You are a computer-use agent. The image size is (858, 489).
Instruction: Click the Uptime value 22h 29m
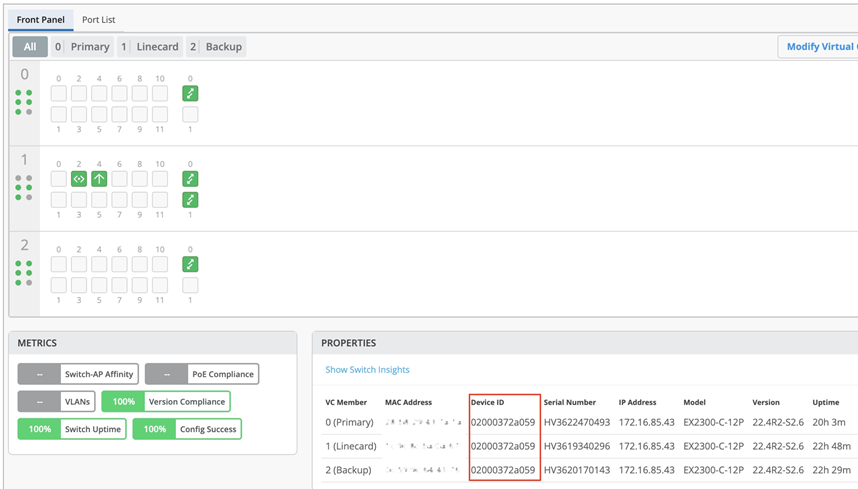click(832, 470)
